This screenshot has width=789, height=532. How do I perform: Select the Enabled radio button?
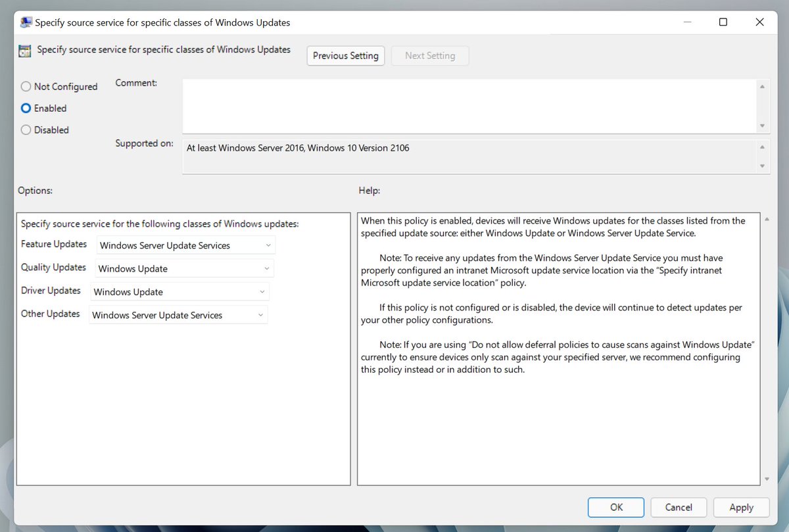click(44, 108)
